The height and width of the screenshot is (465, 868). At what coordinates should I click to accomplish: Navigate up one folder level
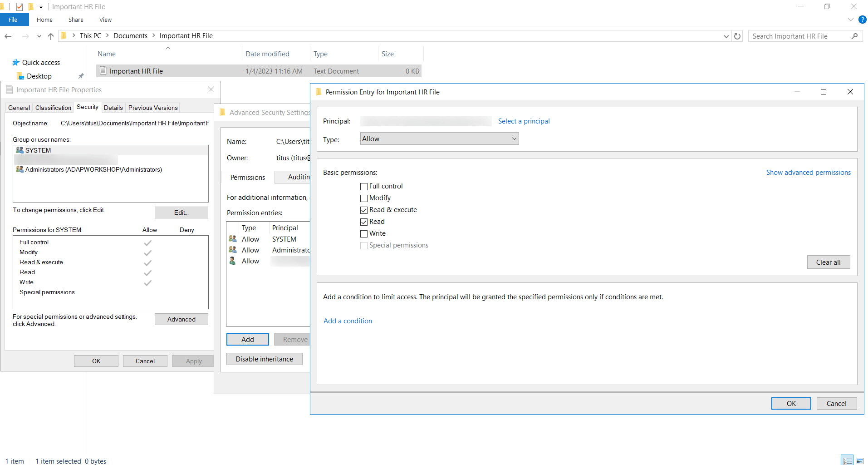click(x=50, y=36)
